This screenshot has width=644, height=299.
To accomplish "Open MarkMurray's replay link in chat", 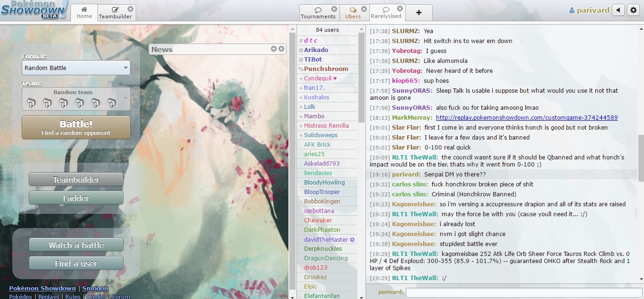I will click(527, 117).
